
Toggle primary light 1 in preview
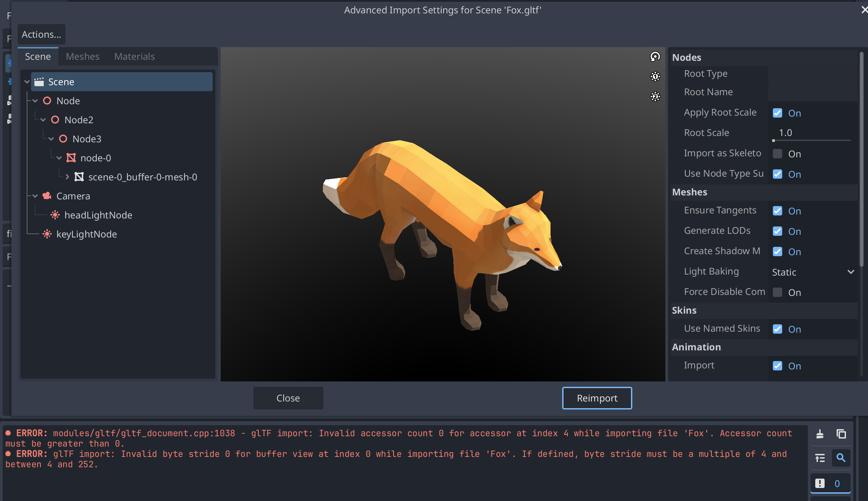point(655,76)
